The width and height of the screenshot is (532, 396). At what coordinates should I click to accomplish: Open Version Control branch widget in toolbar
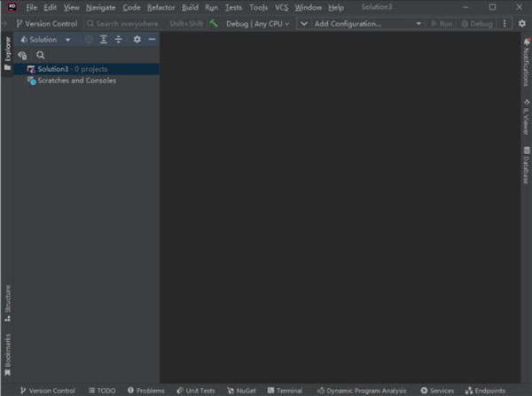(x=47, y=24)
